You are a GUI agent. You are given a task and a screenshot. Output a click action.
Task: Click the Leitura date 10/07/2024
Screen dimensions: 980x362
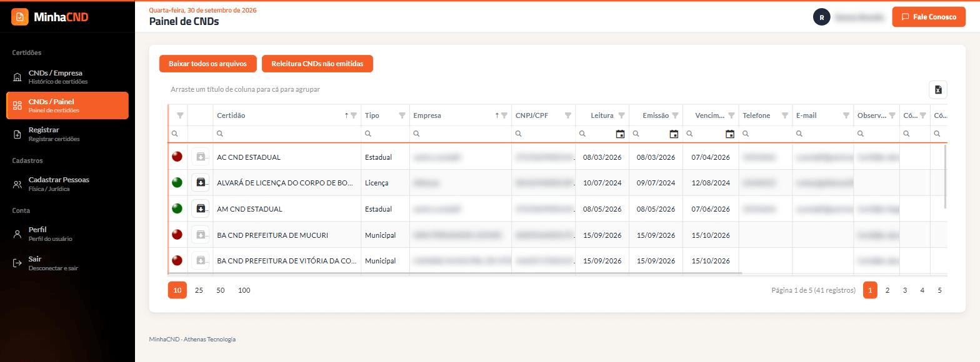click(602, 183)
